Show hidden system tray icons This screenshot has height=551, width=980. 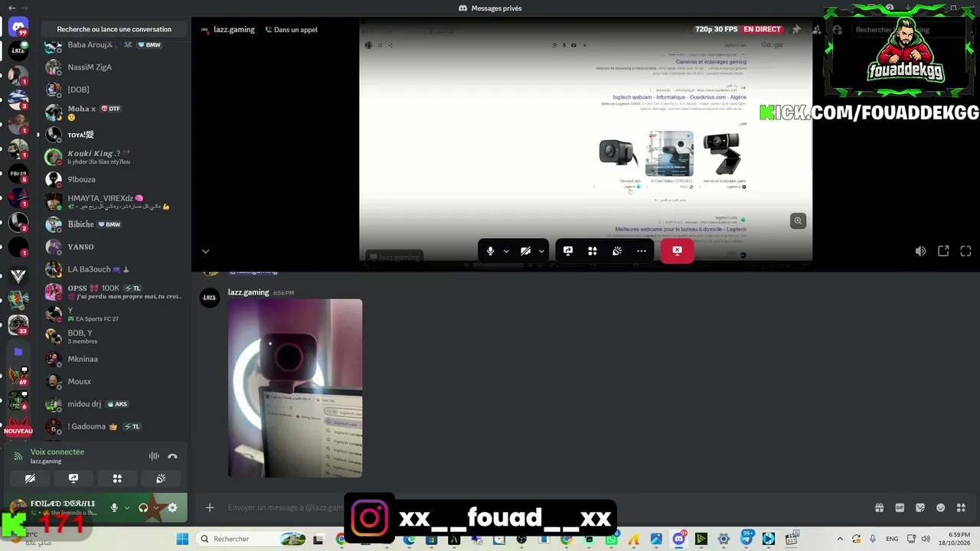coord(840,539)
